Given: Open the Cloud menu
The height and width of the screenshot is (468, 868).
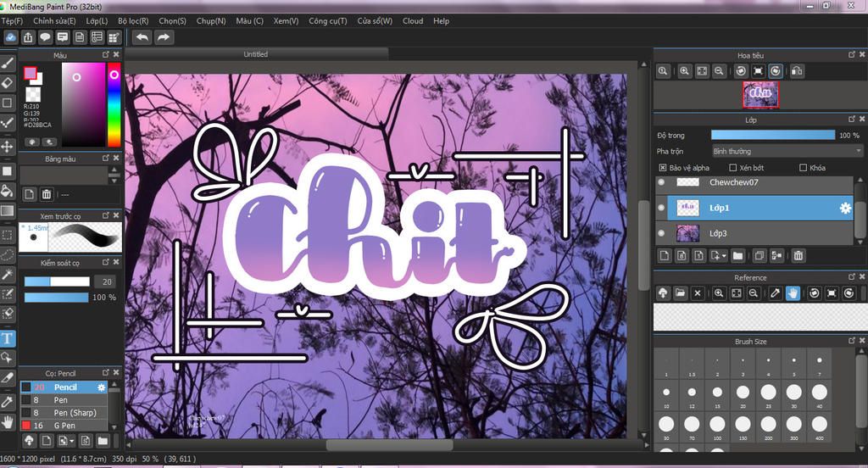Looking at the screenshot, I should click(413, 21).
